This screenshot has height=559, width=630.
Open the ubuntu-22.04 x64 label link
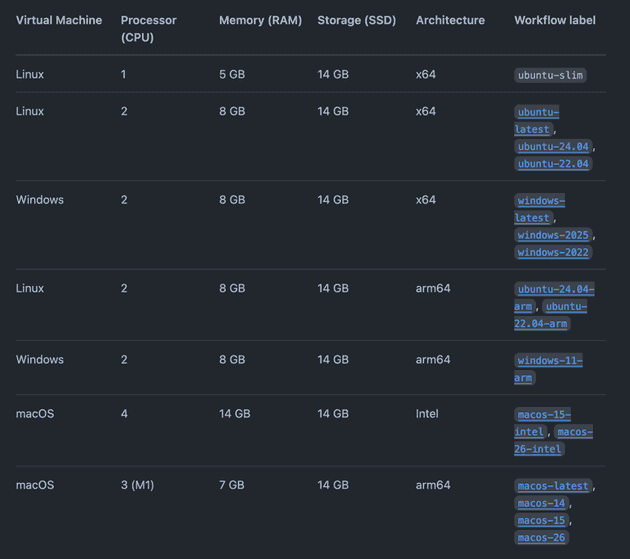point(553,164)
